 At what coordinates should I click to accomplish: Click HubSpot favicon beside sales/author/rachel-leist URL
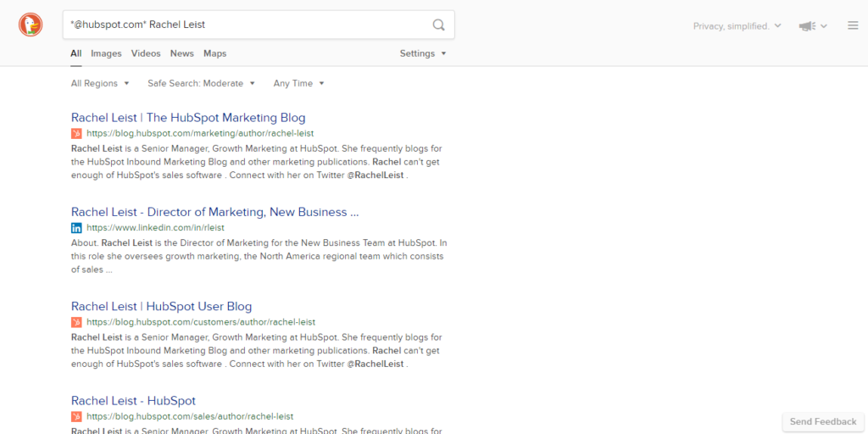coord(76,416)
